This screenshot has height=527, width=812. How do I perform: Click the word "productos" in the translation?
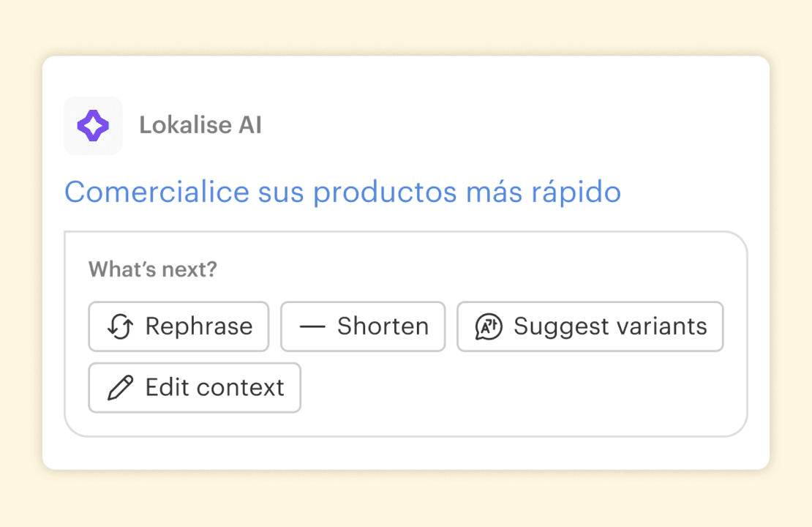(x=386, y=193)
